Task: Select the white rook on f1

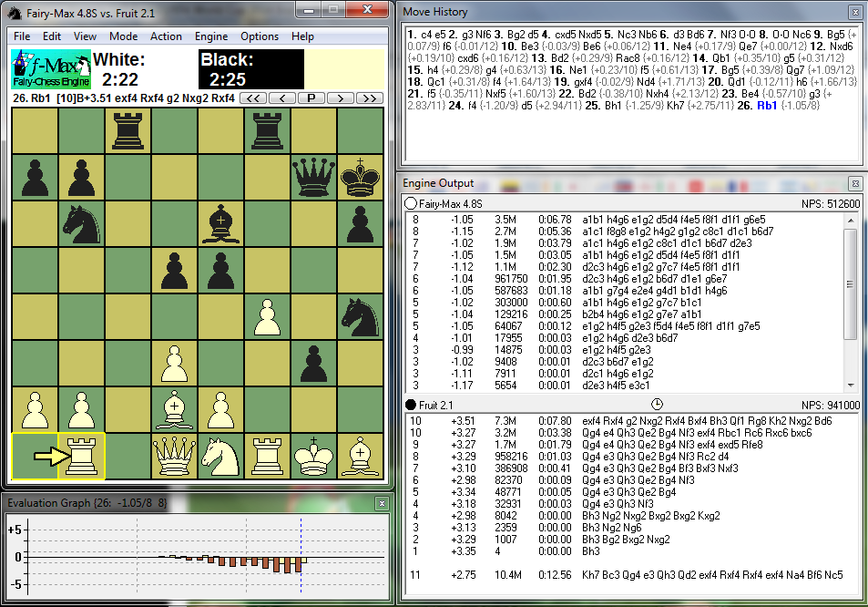Action: [x=268, y=456]
